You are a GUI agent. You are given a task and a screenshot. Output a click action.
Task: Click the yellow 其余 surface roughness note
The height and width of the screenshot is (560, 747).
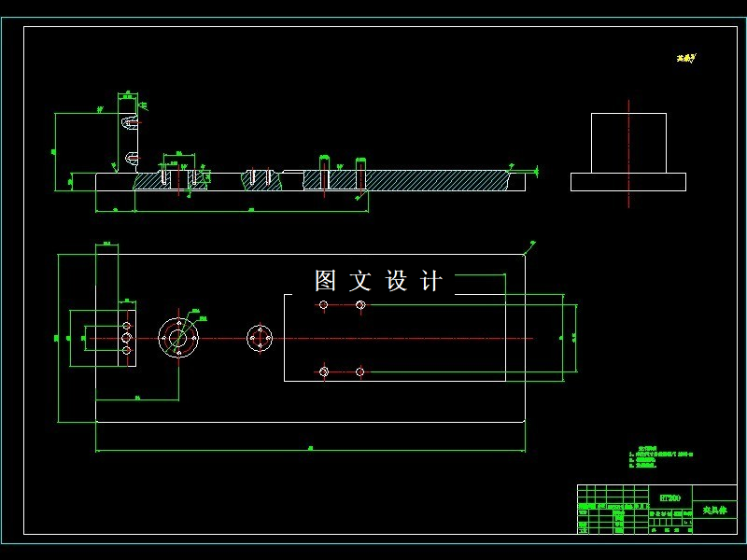(686, 58)
